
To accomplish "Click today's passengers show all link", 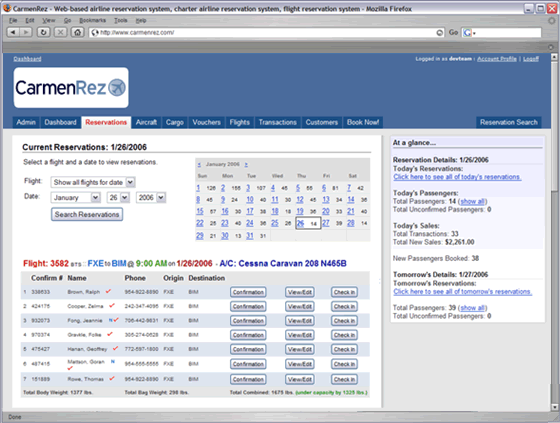I will point(472,201).
